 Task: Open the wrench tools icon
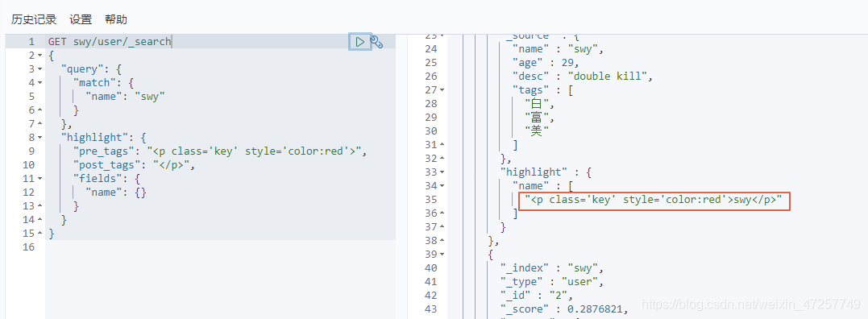tap(377, 41)
